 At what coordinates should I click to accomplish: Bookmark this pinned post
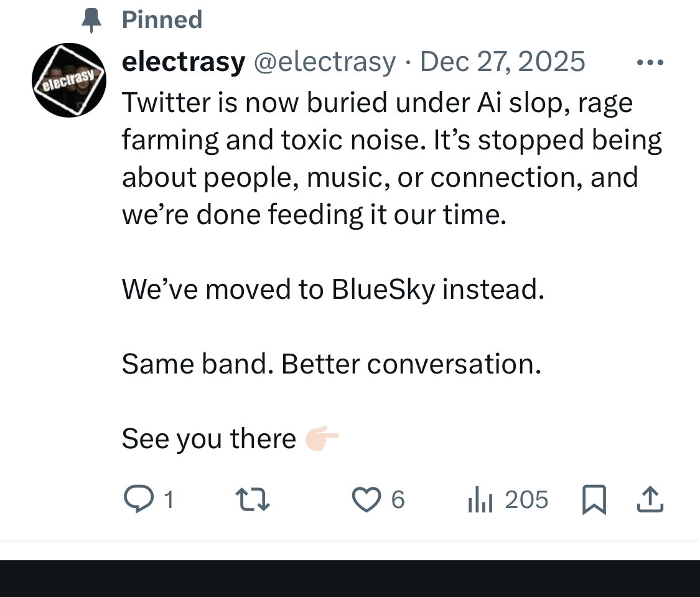(594, 500)
